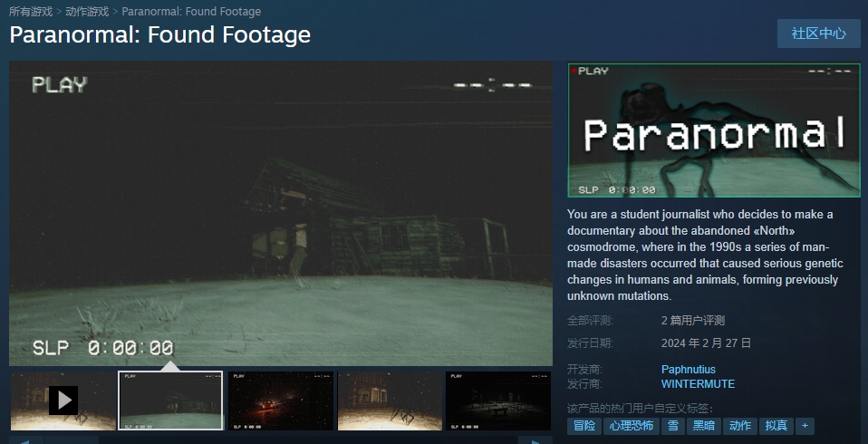Image resolution: width=868 pixels, height=444 pixels.
Task: Select the fourth thumbnail with snowy building
Action: point(390,401)
